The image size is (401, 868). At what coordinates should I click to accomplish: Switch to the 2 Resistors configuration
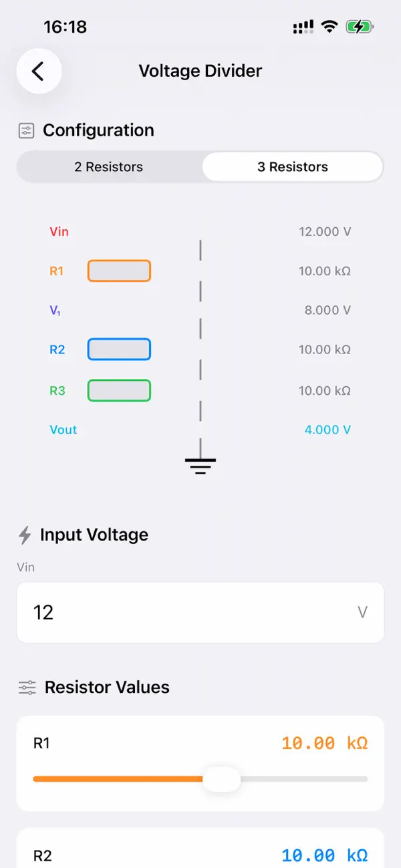click(109, 166)
